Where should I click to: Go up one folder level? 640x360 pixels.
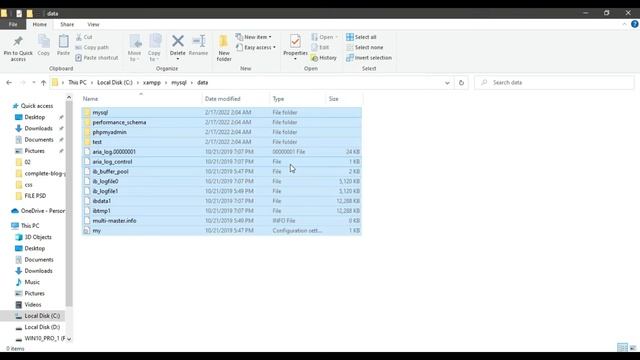coord(43,82)
